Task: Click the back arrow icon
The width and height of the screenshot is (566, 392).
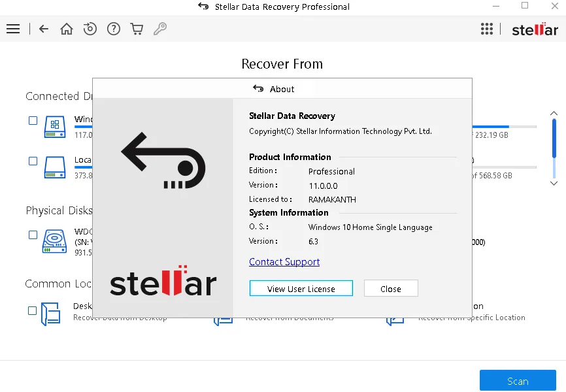Action: coord(44,29)
